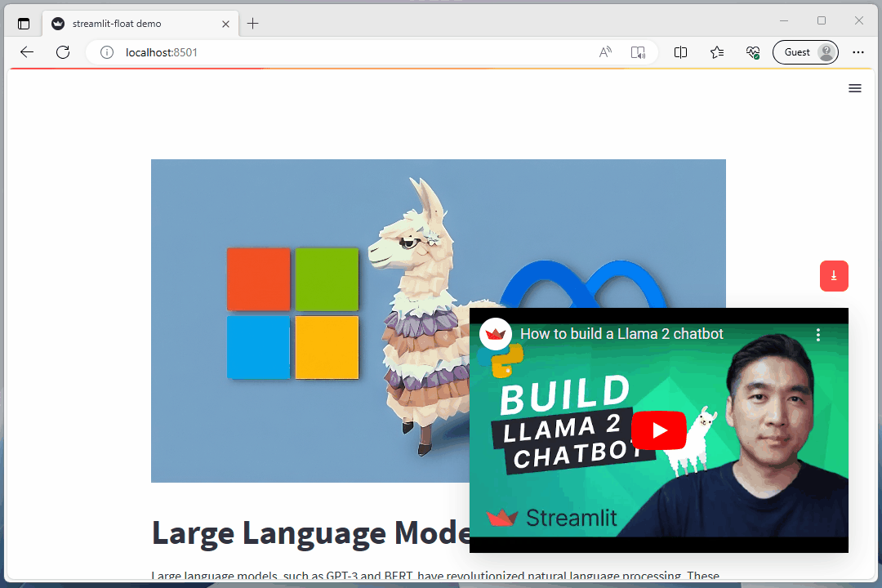This screenshot has height=588, width=882.
Task: Close the streamlit-float demo tab
Action: [225, 24]
